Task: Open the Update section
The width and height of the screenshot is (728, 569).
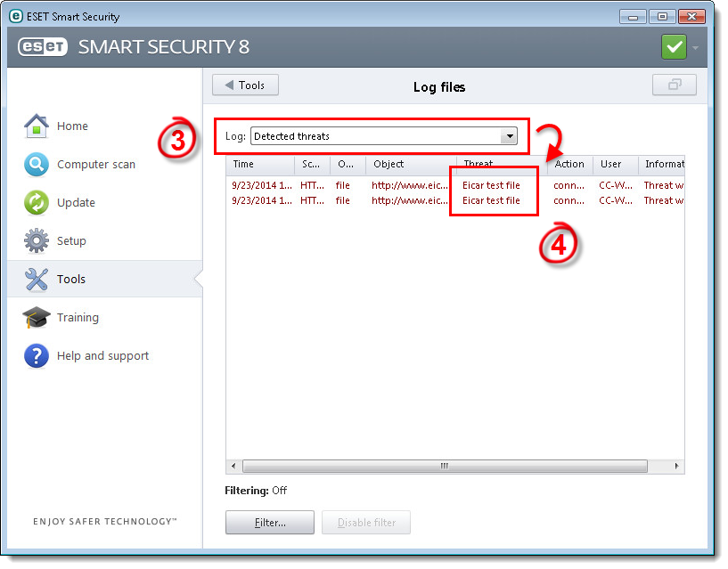Action: tap(76, 203)
